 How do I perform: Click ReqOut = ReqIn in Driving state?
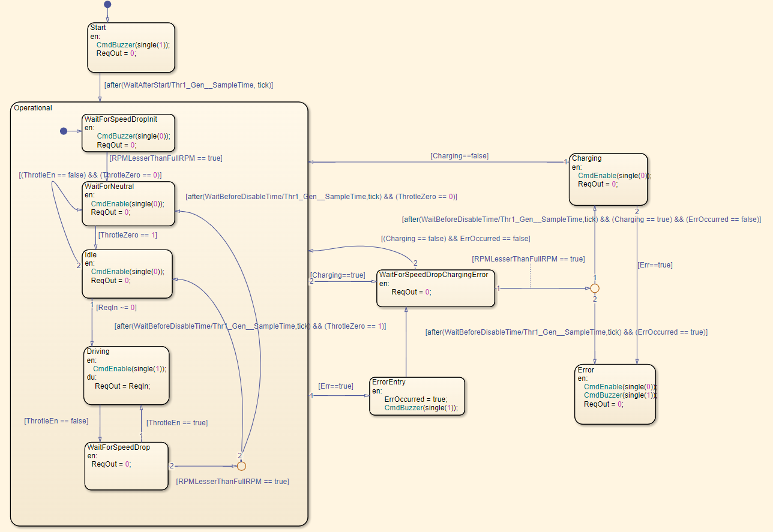(122, 386)
